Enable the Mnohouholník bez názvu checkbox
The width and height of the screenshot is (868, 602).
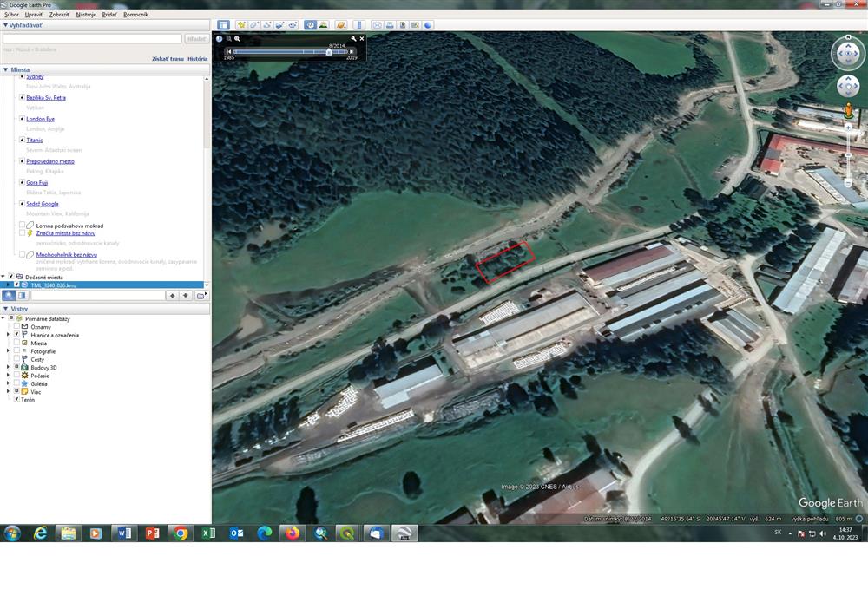[23, 254]
